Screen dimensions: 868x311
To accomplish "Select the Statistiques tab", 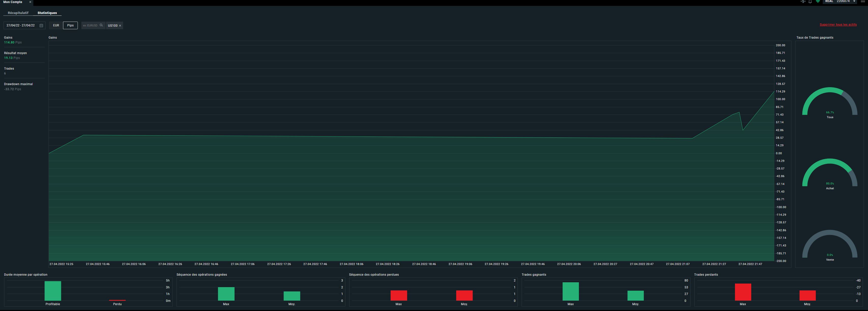I will (x=47, y=13).
